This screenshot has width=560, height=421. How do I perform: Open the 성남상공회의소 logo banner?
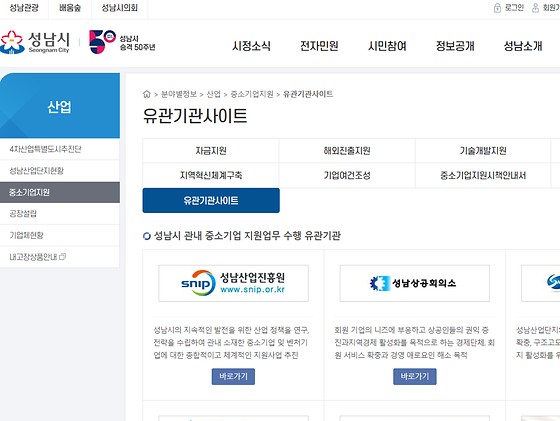(x=415, y=283)
